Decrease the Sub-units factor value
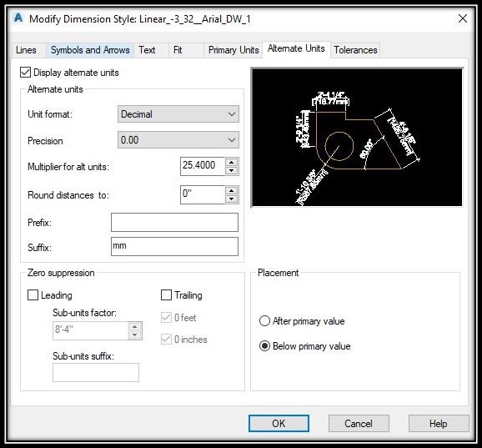The width and height of the screenshot is (482, 448). coord(134,335)
